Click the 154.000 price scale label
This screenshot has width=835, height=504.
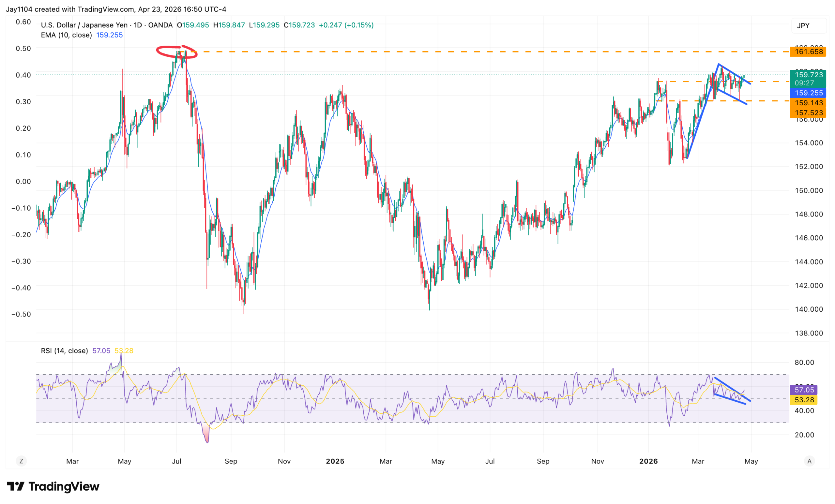[x=809, y=143]
